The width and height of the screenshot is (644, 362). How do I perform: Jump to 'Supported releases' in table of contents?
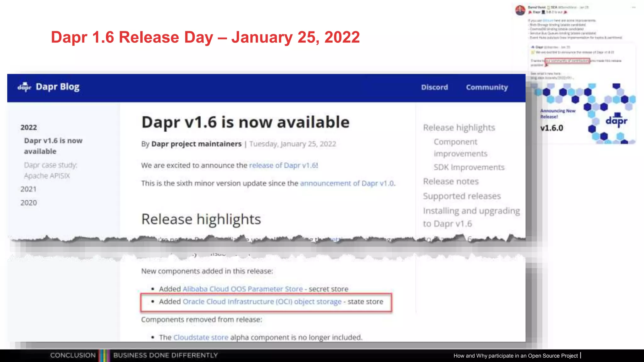point(462,196)
